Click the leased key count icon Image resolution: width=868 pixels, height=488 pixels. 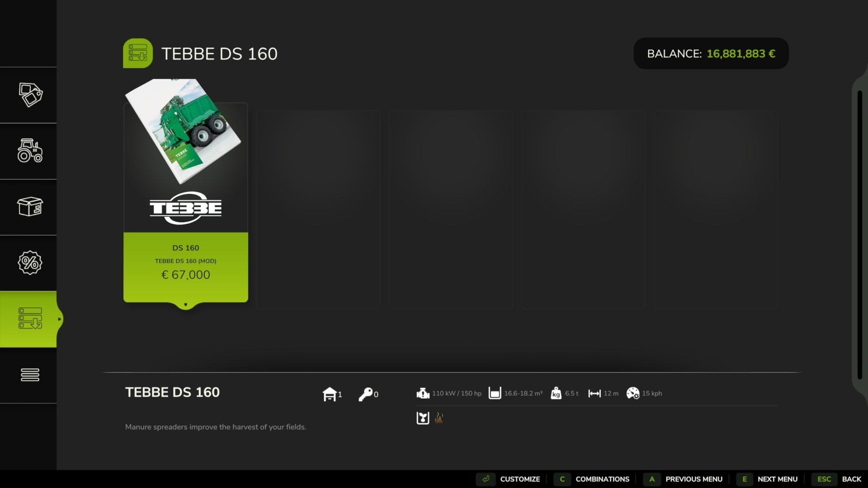click(365, 394)
